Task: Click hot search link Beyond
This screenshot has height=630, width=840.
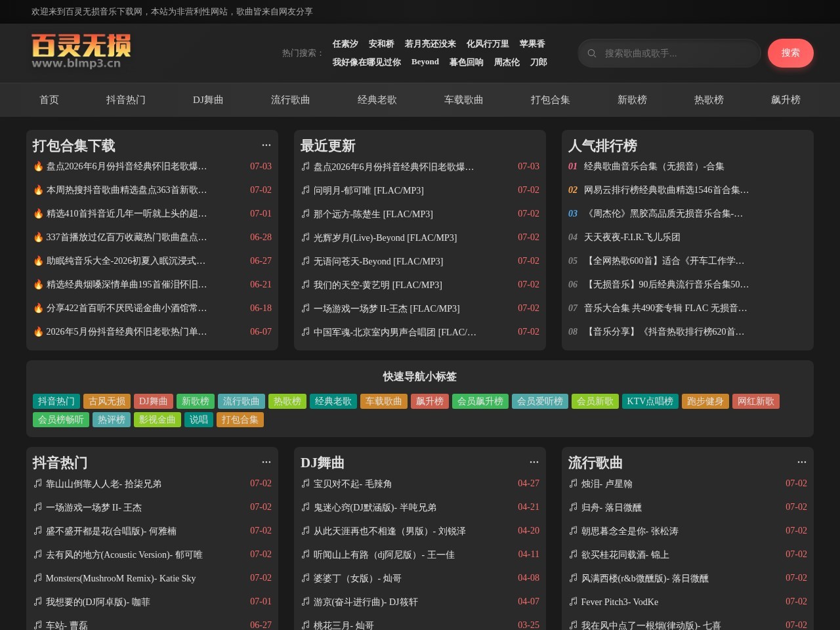Action: click(x=425, y=62)
